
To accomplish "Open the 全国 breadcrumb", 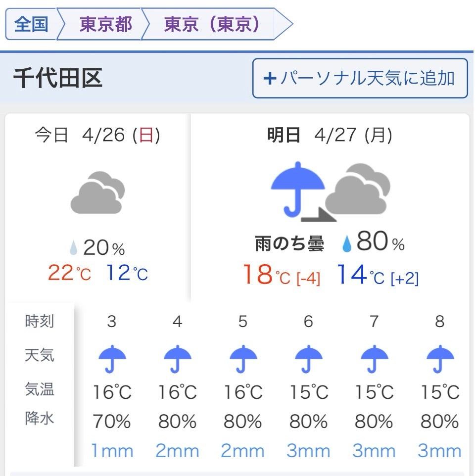I will point(31,24).
